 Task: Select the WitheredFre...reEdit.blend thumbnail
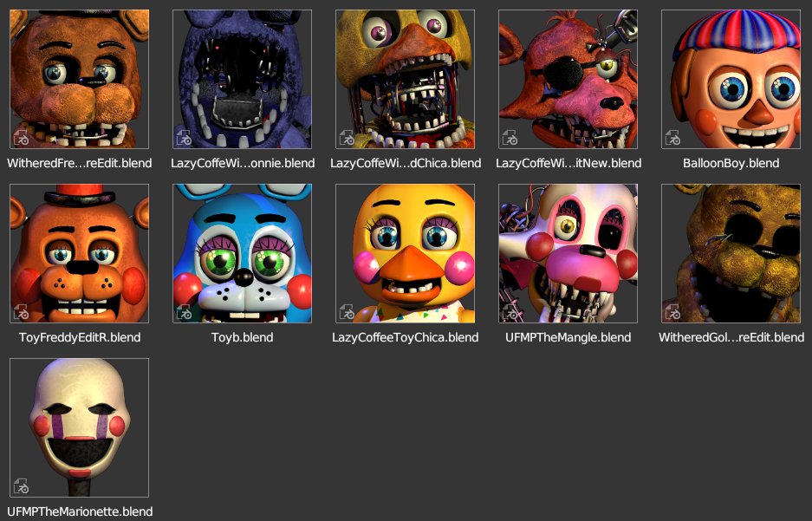tap(79, 79)
